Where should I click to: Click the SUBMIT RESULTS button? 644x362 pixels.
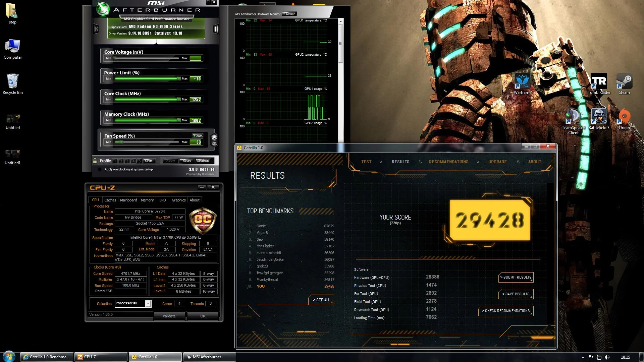516,277
